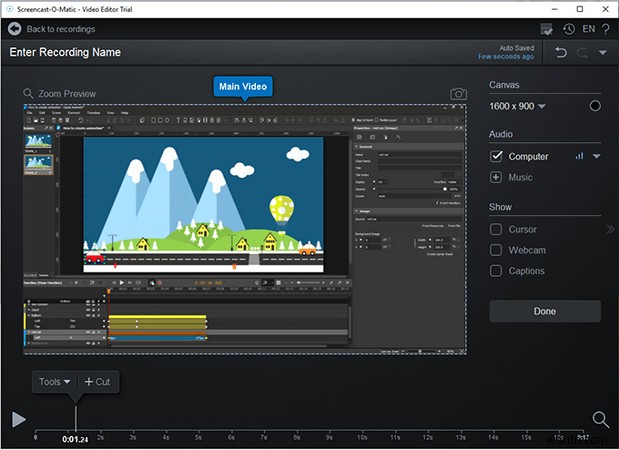Expand the 1600 x 900 canvas size dropdown
Image resolution: width=619 pixels, height=450 pixels.
542,106
